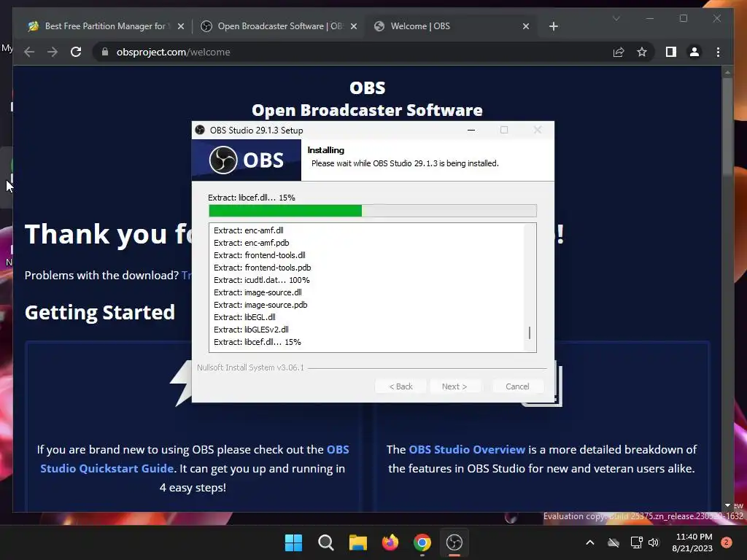
Task: Select last log line 'Extract: libcef.dll... 15%'
Action: [258, 342]
